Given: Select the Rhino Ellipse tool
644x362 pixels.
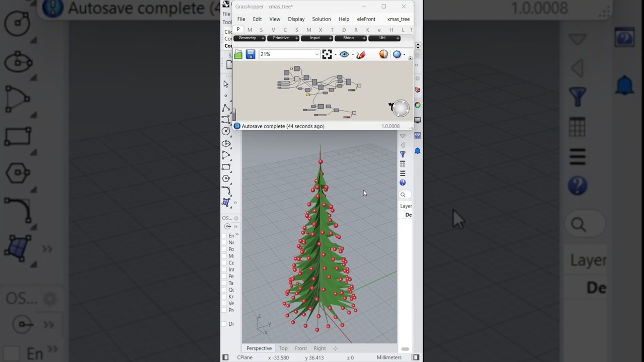Looking at the screenshot, I should click(x=226, y=143).
